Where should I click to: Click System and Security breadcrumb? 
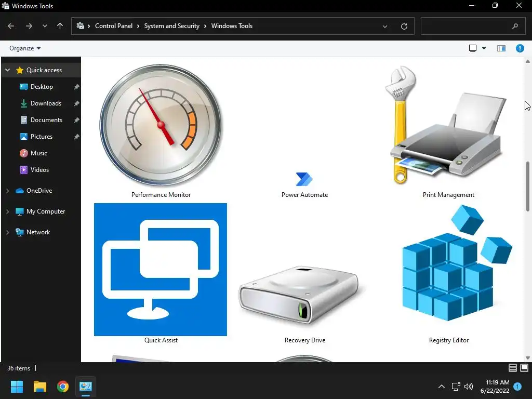[171, 26]
